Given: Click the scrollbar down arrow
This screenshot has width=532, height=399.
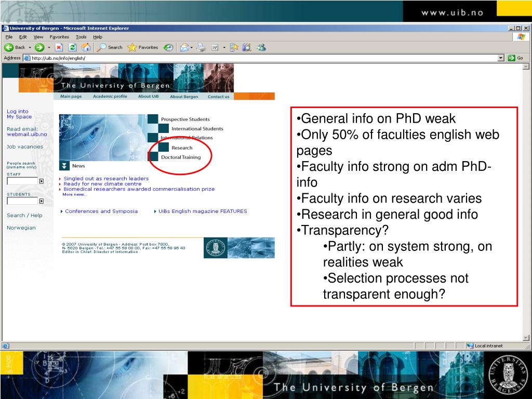Looking at the screenshot, I should (526, 338).
